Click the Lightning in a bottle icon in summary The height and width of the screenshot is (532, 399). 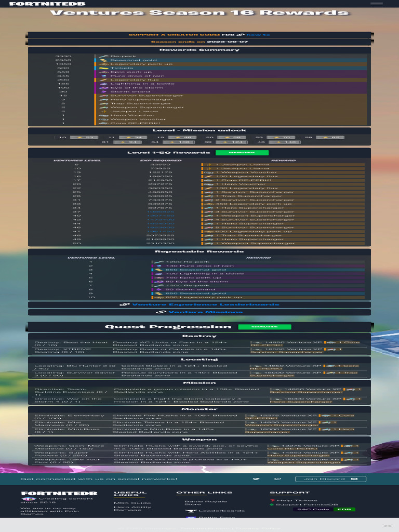coord(103,84)
